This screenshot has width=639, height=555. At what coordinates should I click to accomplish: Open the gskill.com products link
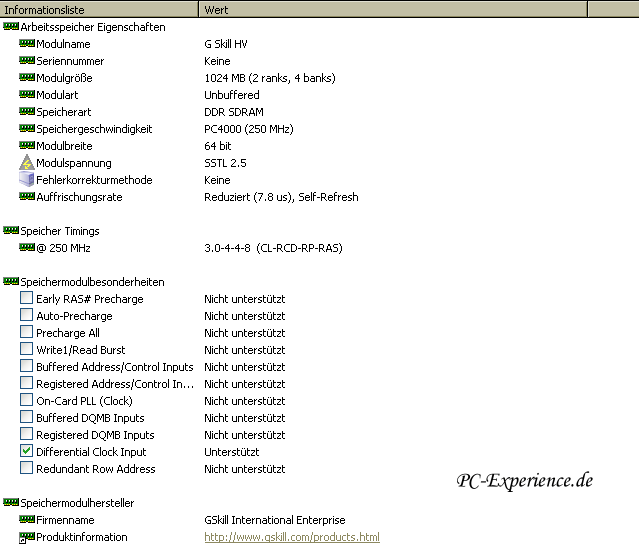(292, 537)
